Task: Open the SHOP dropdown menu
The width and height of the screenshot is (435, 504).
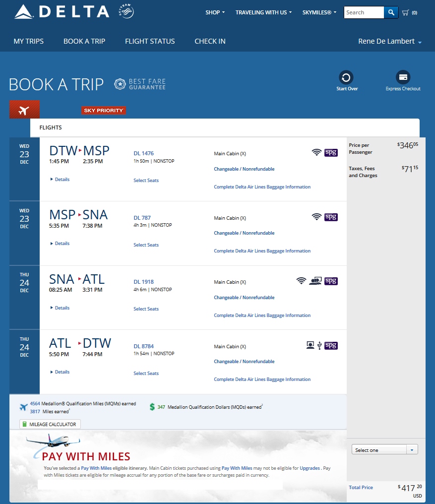Action: (x=215, y=12)
